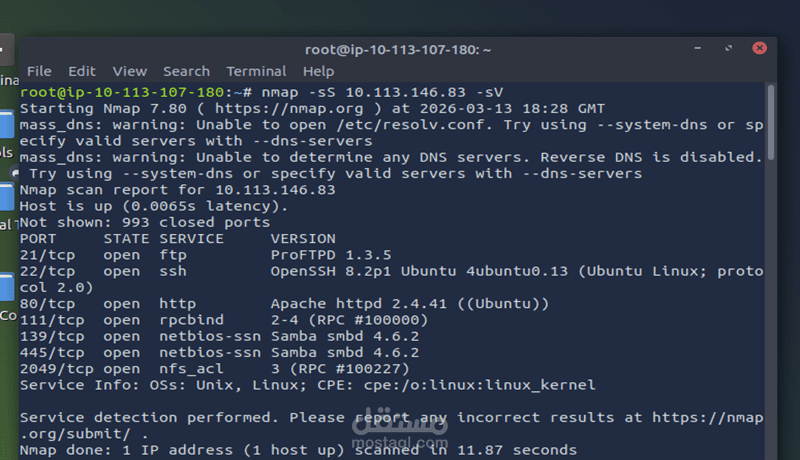This screenshot has width=800, height=460.
Task: Open the Edit menu
Action: (x=82, y=71)
